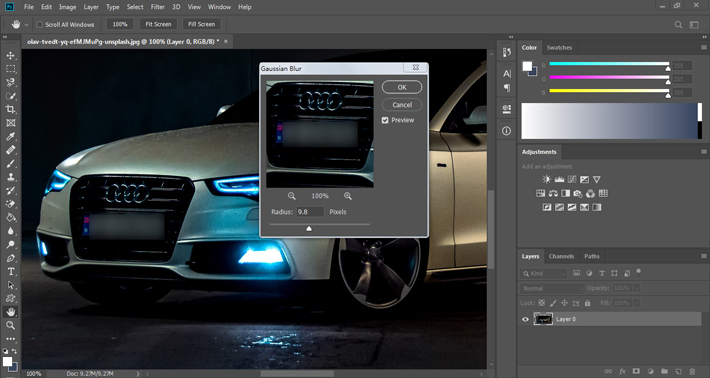Open Color panel flyout menu
This screenshot has height=378, width=710.
coord(704,47)
